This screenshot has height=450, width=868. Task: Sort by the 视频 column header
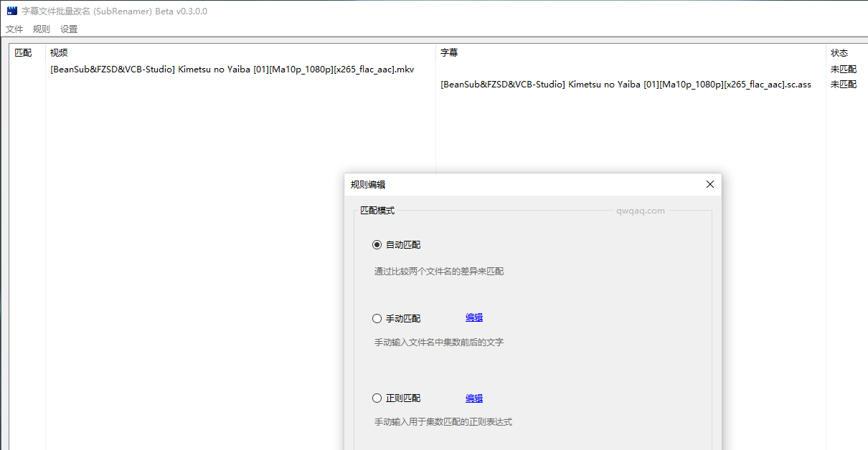(x=59, y=53)
